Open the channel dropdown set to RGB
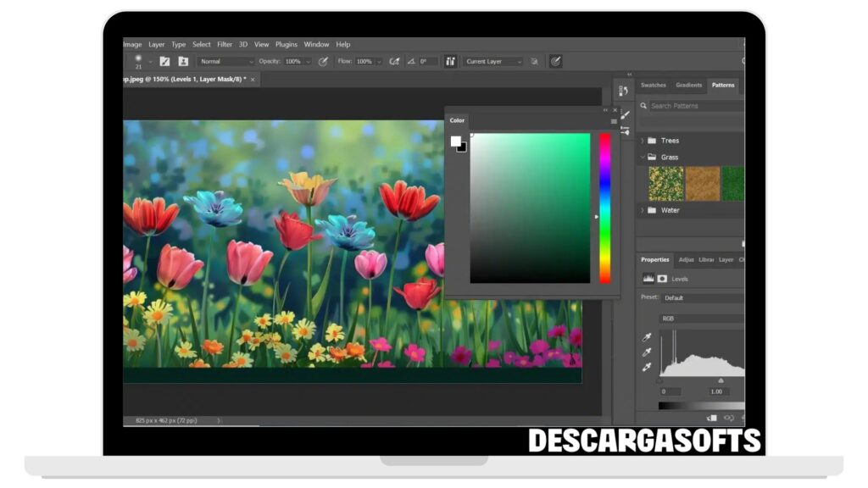 [702, 319]
